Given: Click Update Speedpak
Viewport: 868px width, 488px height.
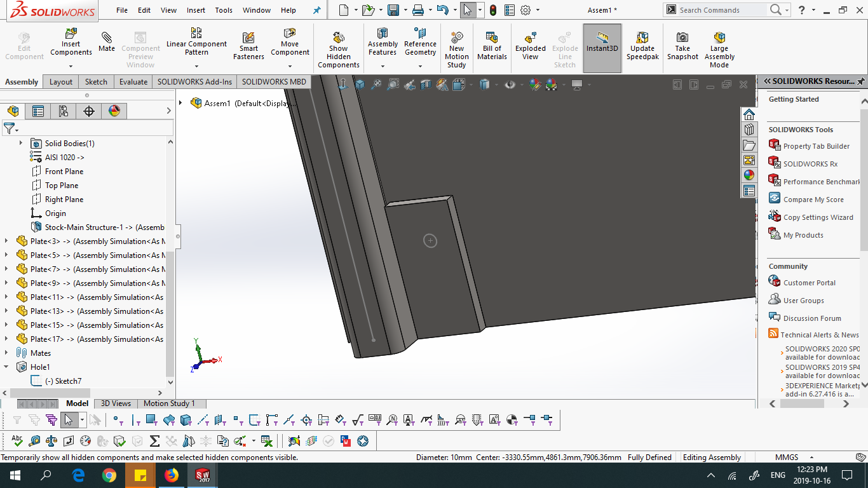Looking at the screenshot, I should click(642, 46).
